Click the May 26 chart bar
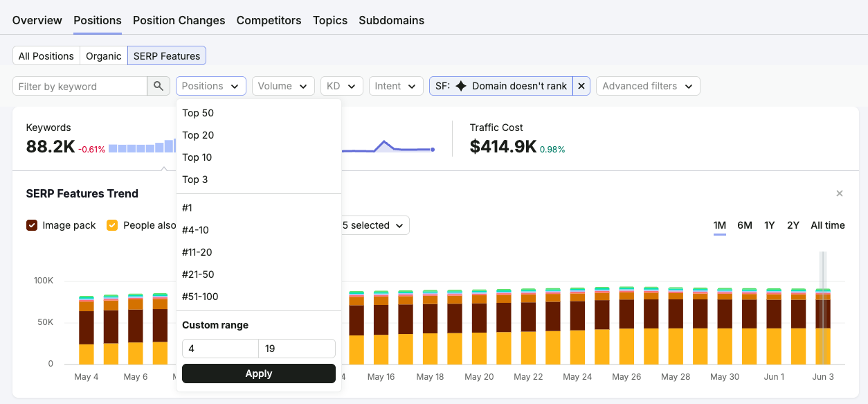The height and width of the screenshot is (404, 868). (626, 325)
